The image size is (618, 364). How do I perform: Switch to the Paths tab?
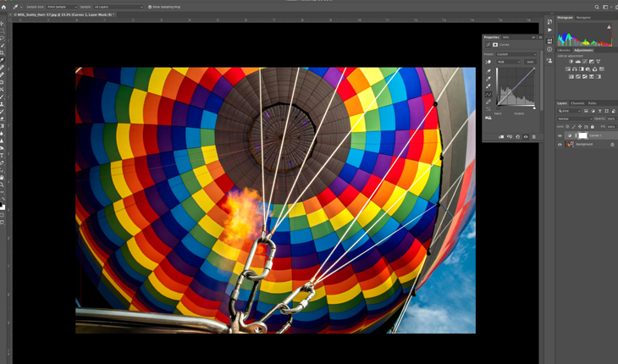(593, 103)
